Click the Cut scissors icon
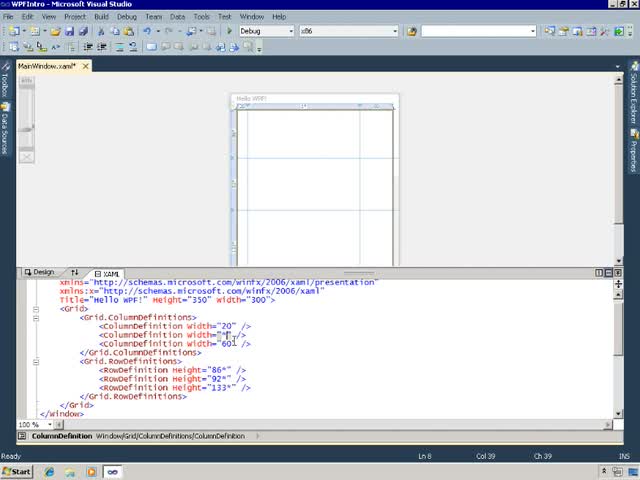Image resolution: width=640 pixels, height=480 pixels. click(x=101, y=31)
